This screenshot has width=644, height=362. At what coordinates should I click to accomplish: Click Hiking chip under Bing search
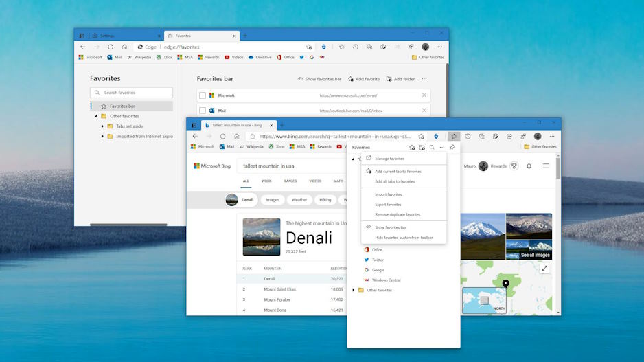pyautogui.click(x=325, y=200)
